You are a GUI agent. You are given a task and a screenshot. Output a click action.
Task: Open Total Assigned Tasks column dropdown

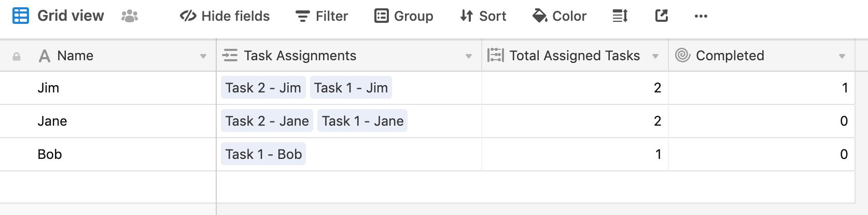point(655,56)
